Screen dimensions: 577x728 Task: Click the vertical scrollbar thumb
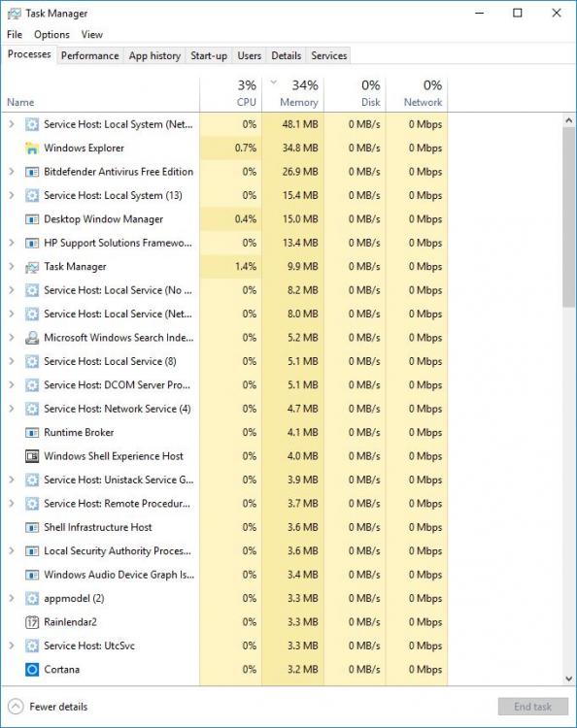[568, 216]
